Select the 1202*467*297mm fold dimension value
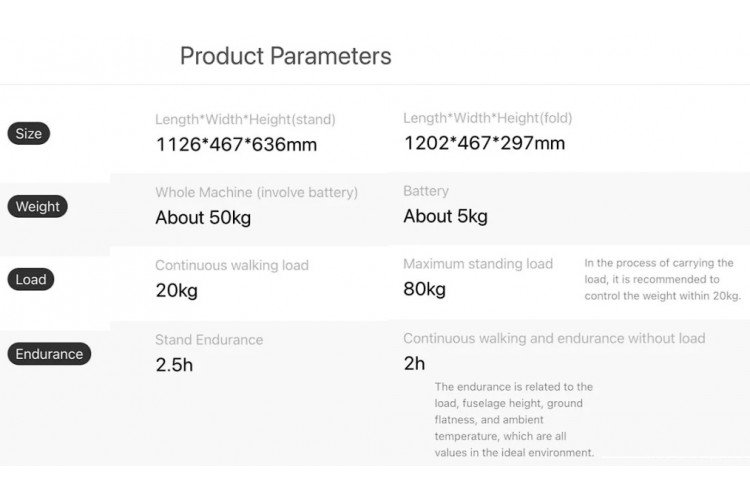The height and width of the screenshot is (500, 750). click(484, 143)
